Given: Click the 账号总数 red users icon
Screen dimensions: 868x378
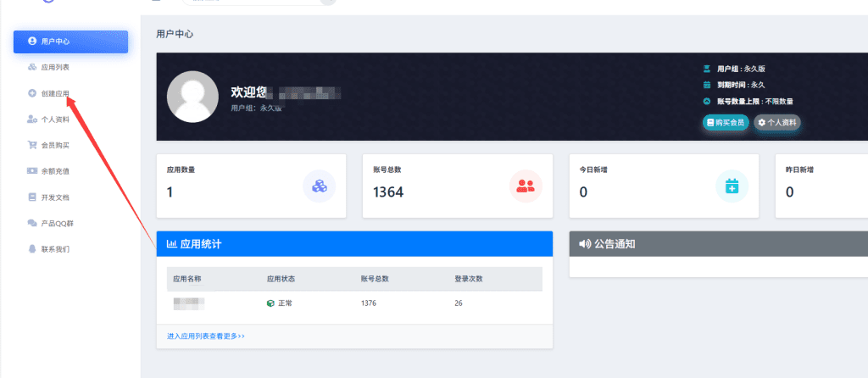Looking at the screenshot, I should tap(526, 186).
